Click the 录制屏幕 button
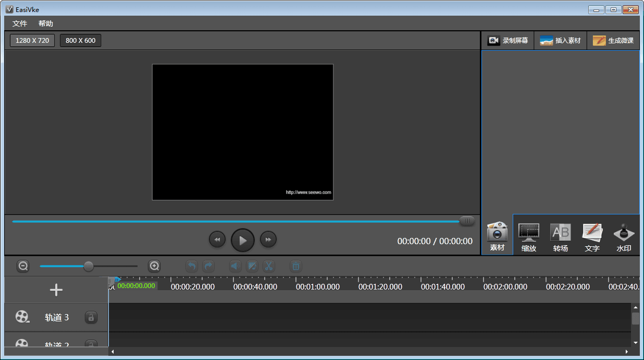This screenshot has width=644, height=360. pos(507,41)
